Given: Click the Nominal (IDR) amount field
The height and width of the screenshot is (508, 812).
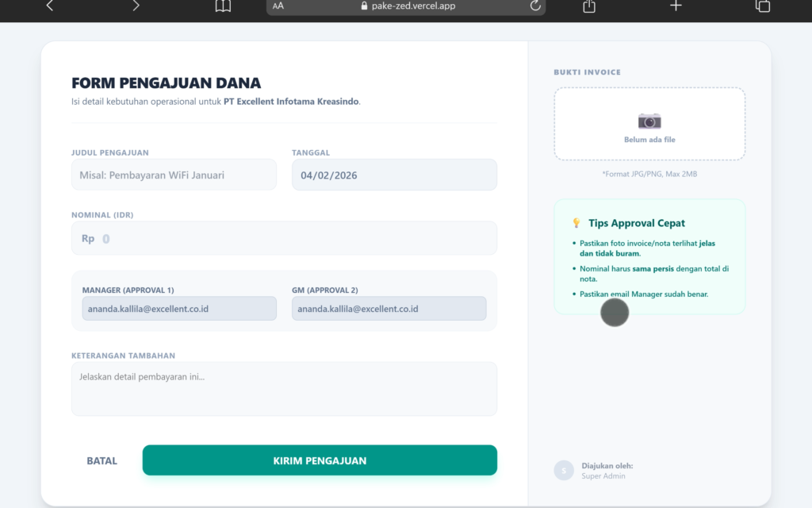Looking at the screenshot, I should 284,238.
